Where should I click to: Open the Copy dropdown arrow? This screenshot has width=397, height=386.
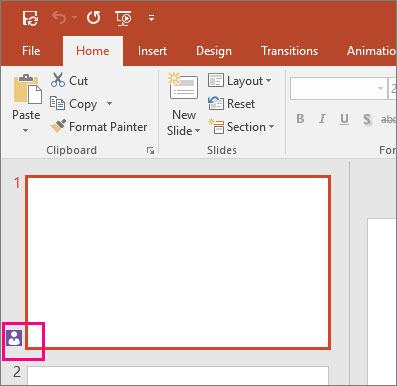(109, 104)
